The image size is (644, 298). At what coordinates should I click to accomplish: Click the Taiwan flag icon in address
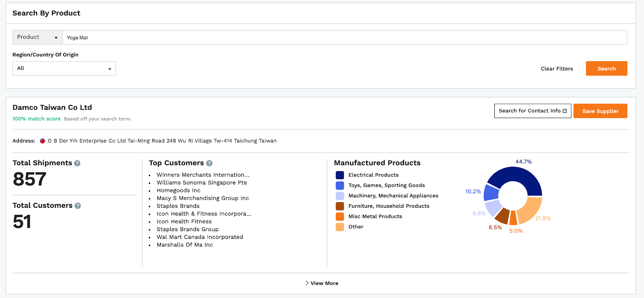click(x=42, y=141)
